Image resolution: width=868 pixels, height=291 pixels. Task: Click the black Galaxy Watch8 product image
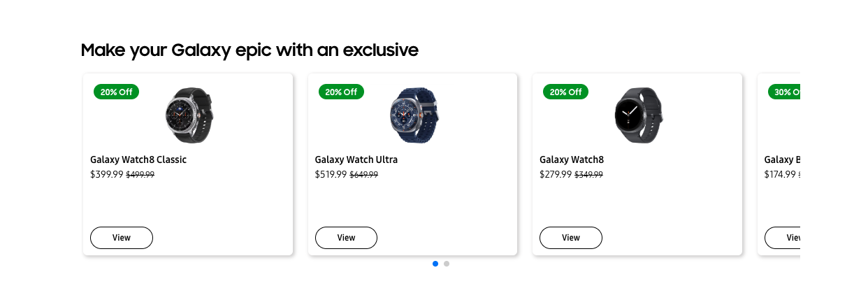tap(637, 115)
